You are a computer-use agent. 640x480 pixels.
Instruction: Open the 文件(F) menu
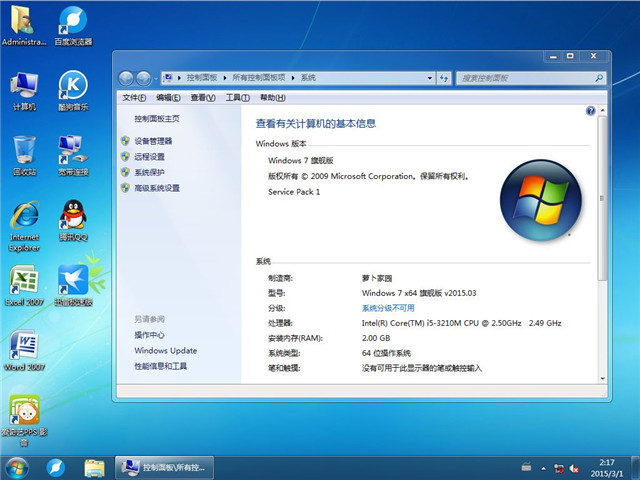pos(134,98)
